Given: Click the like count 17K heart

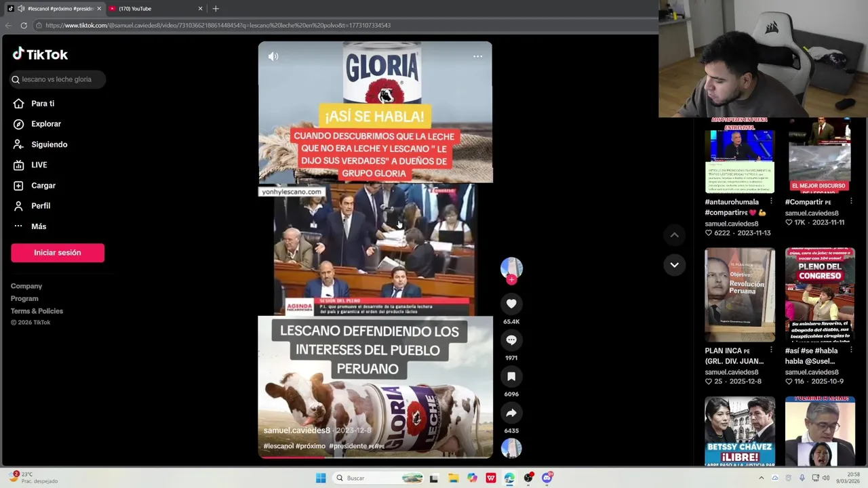Looking at the screenshot, I should (x=789, y=222).
